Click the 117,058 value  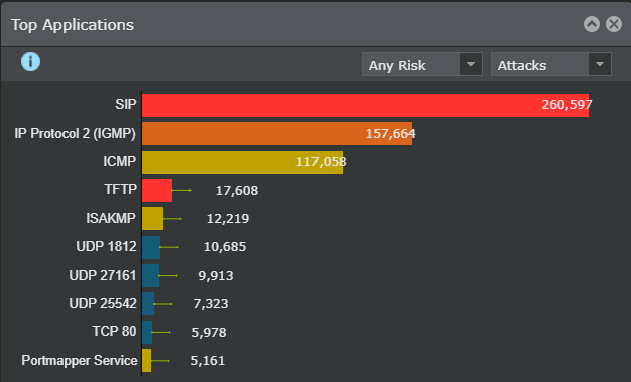coord(321,161)
